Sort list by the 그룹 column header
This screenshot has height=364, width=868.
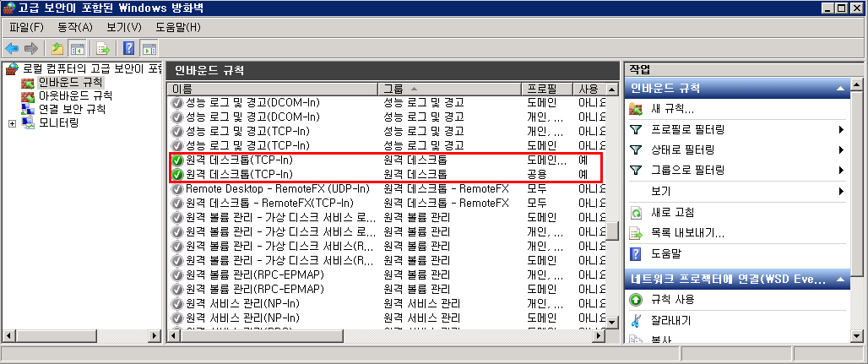coord(449,89)
